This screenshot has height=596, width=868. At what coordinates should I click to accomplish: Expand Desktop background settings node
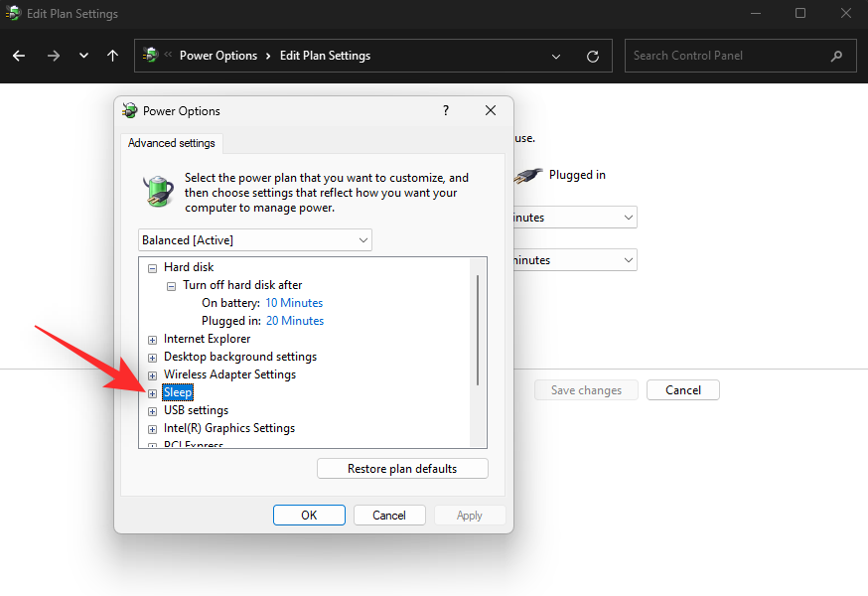152,358
